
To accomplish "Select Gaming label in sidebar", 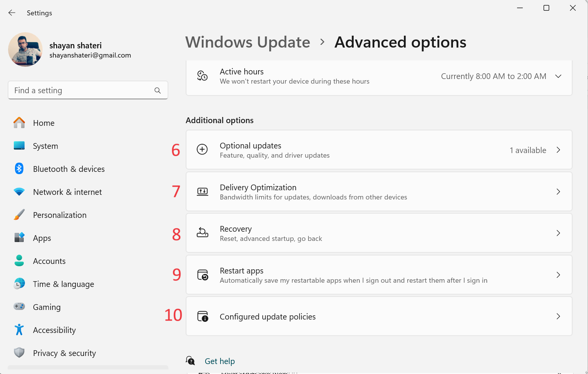I will tap(47, 307).
